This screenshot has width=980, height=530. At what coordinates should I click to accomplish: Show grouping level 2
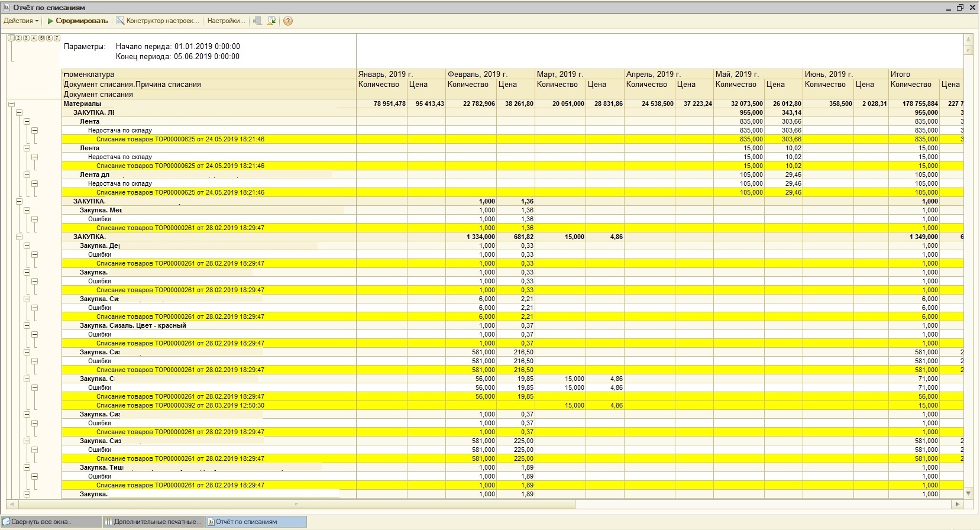click(19, 38)
